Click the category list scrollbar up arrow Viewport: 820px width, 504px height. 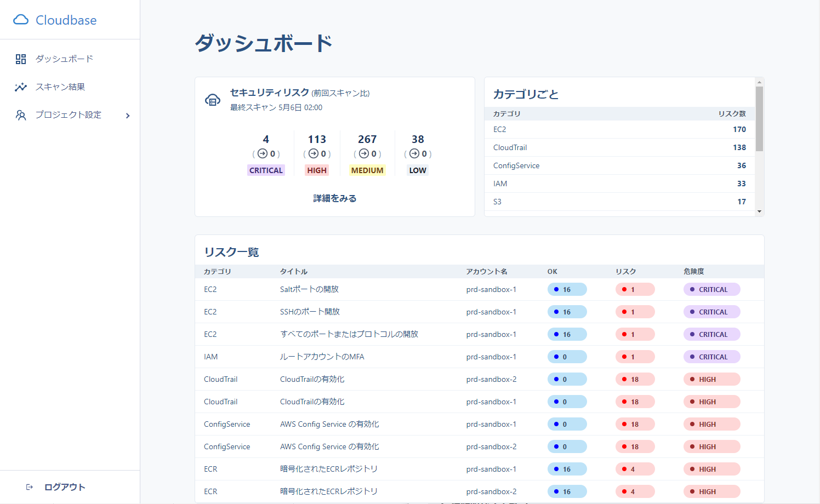(759, 82)
